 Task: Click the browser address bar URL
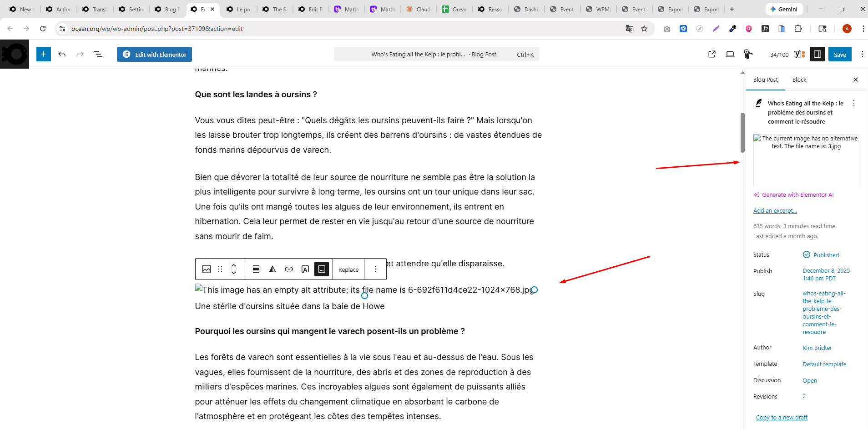(157, 29)
